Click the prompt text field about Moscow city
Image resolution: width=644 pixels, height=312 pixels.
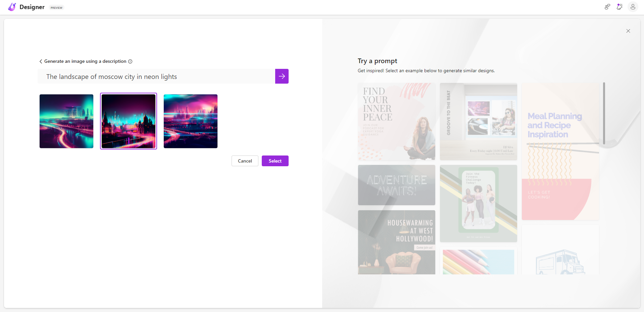(x=156, y=76)
